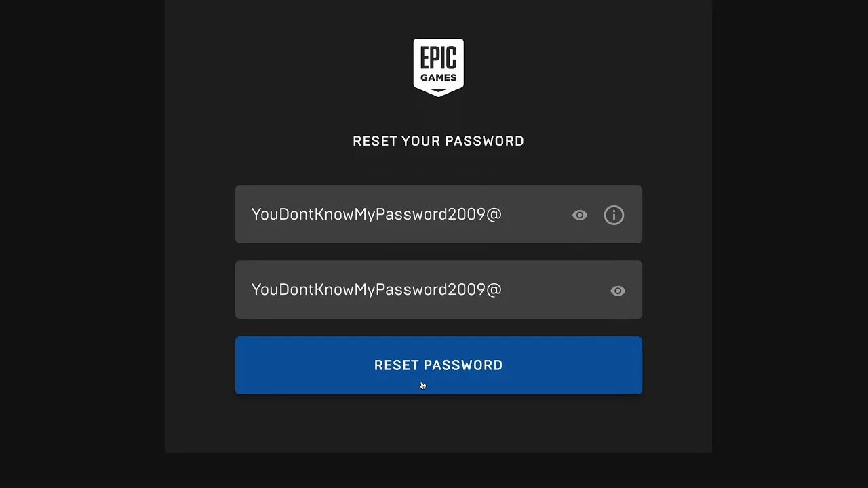Click the word RESET on the blue button
This screenshot has height=488, width=868.
tap(397, 365)
